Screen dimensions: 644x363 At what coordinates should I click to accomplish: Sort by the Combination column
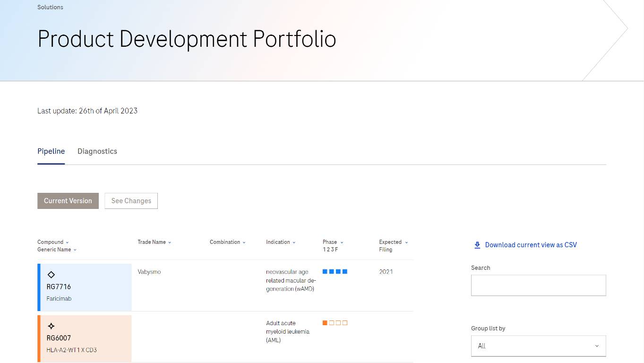(228, 242)
